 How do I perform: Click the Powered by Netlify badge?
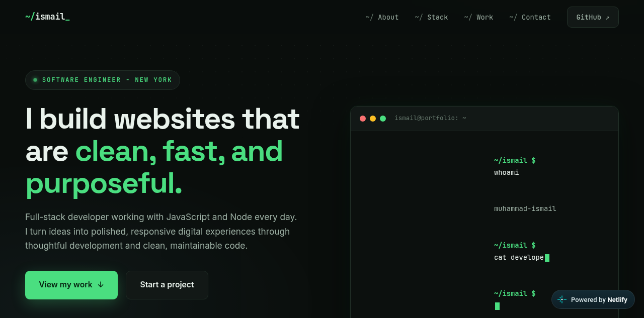[593, 299]
